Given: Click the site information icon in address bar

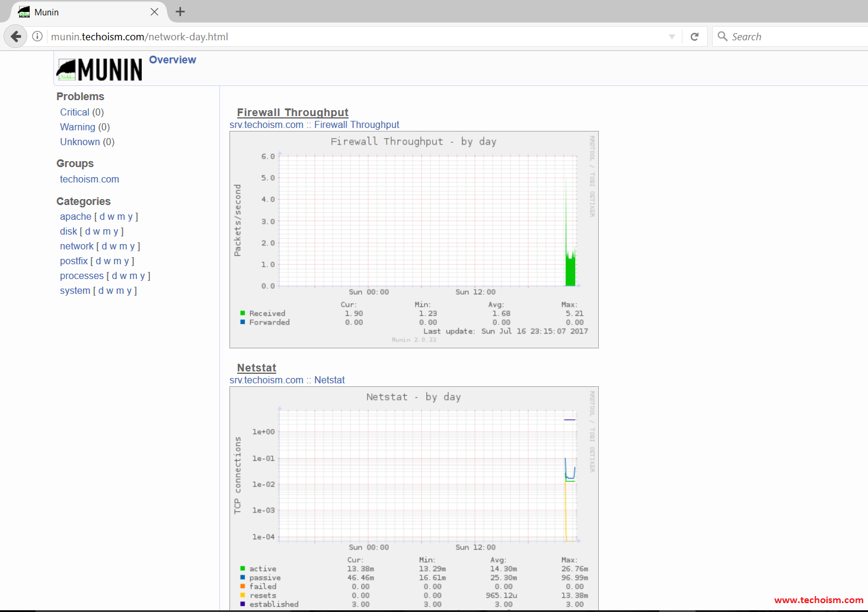Looking at the screenshot, I should (x=37, y=36).
